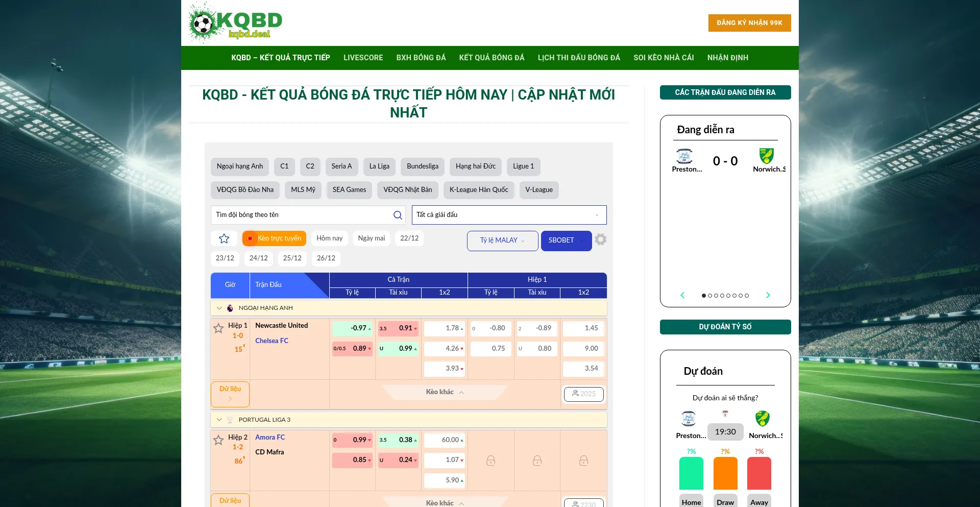This screenshot has height=507, width=980.
Task: Go back in carousel with left arrow
Action: [x=682, y=295]
